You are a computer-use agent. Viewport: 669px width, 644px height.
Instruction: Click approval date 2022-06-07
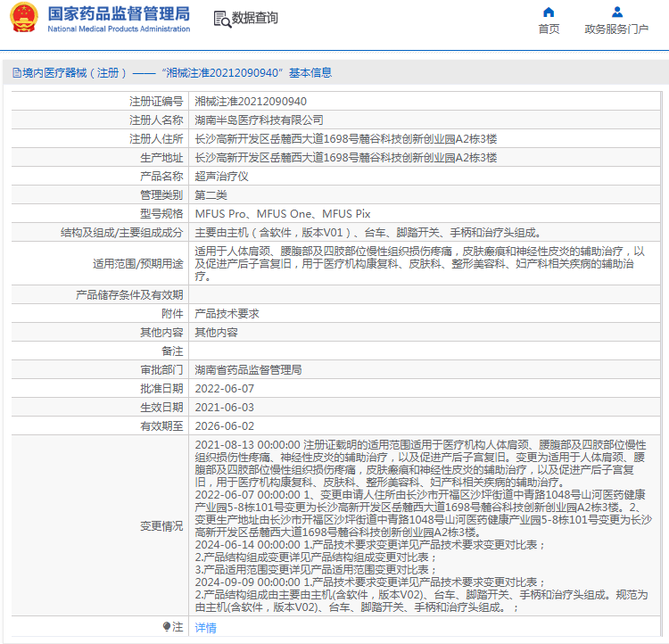click(225, 389)
